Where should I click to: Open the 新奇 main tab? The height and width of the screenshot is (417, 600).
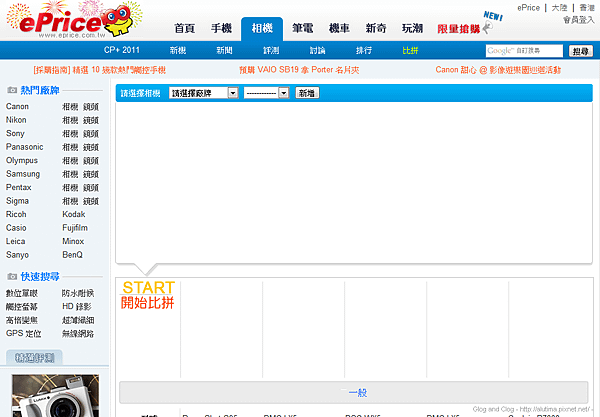click(376, 28)
